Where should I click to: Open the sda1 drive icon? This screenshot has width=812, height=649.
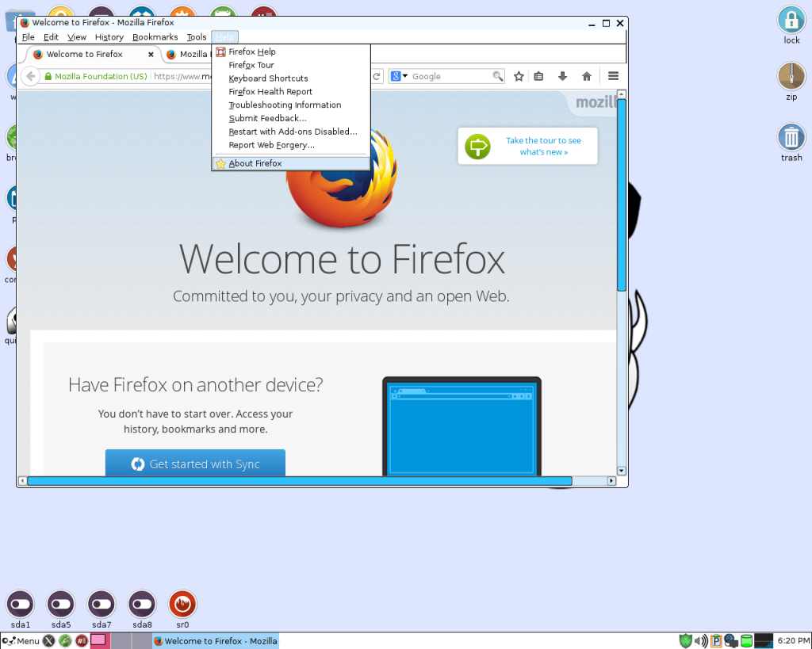pos(20,609)
